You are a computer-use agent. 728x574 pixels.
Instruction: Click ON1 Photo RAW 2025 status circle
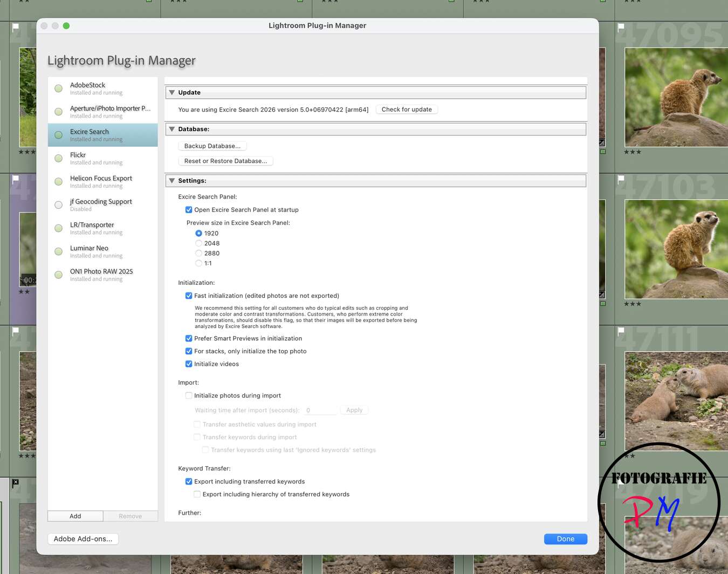point(59,275)
